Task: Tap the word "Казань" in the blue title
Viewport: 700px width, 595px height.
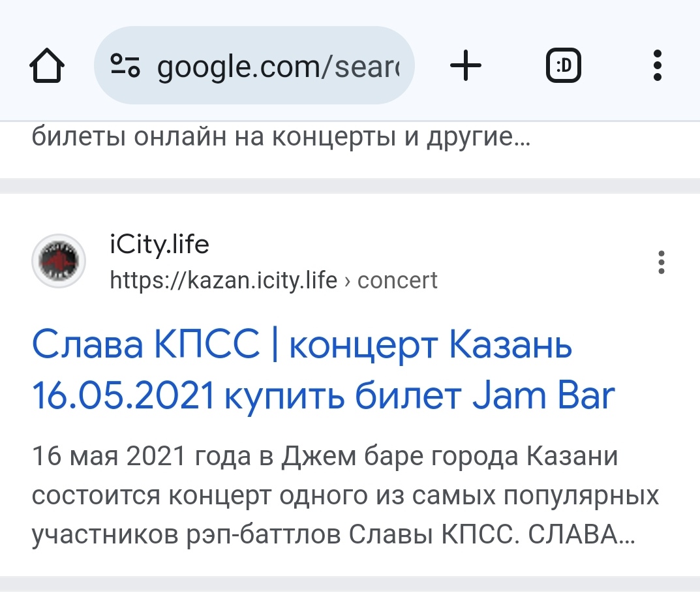Action: pos(510,344)
